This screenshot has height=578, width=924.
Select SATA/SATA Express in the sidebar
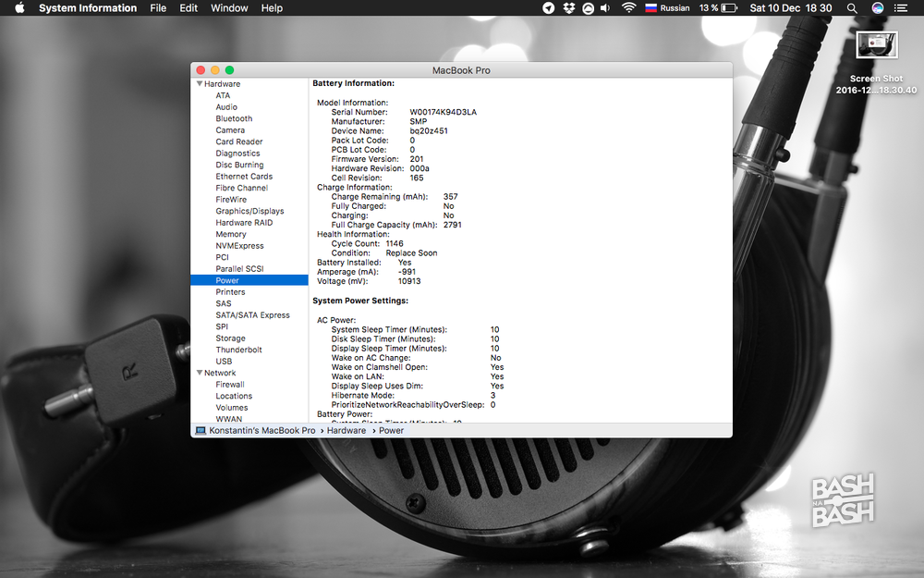click(253, 315)
